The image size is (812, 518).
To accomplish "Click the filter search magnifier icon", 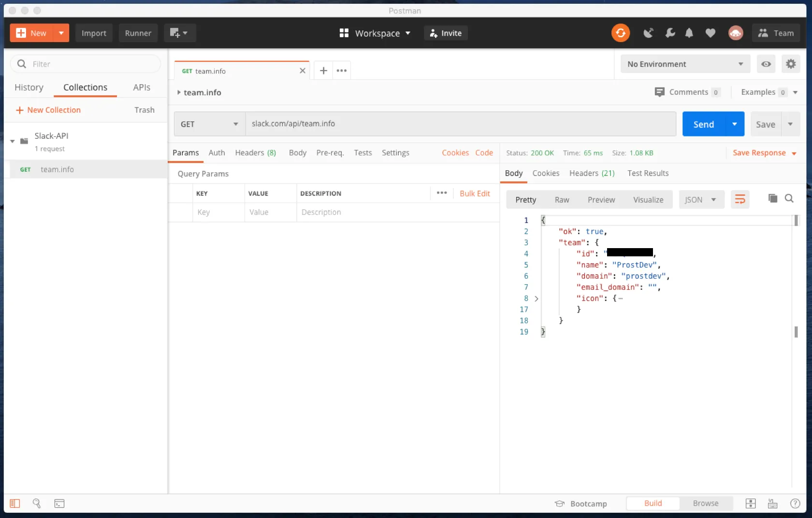I will 22,64.
